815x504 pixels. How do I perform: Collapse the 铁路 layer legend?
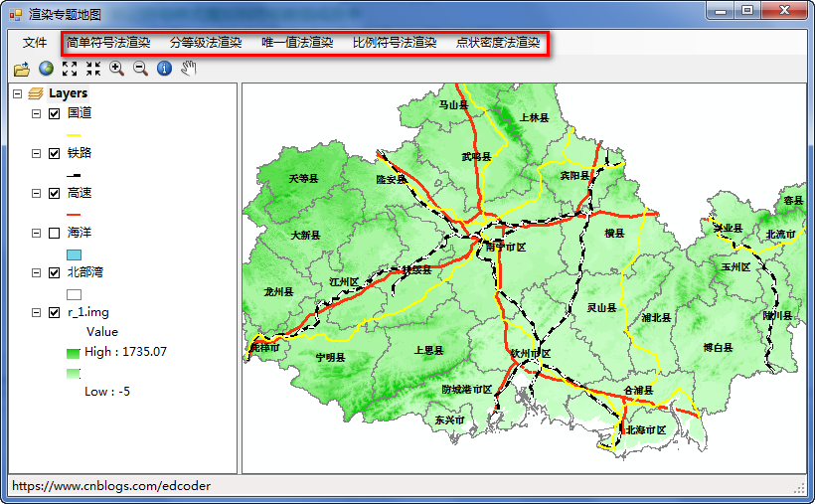(x=37, y=153)
